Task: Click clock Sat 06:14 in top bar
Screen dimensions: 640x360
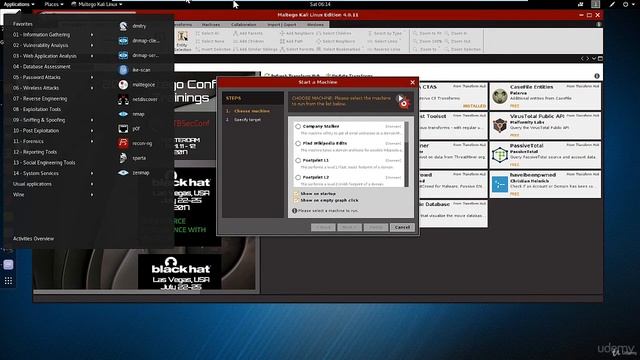Action: [320, 4]
